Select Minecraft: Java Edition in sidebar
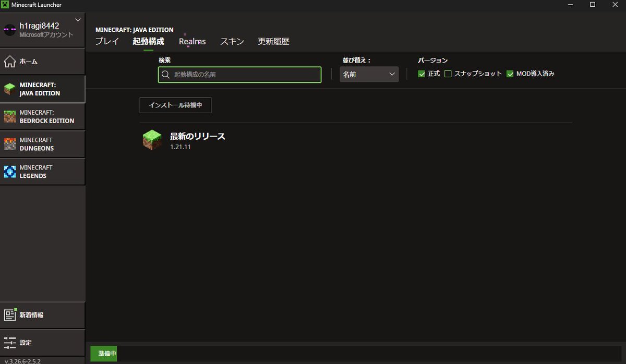This screenshot has width=626, height=364. [42, 89]
